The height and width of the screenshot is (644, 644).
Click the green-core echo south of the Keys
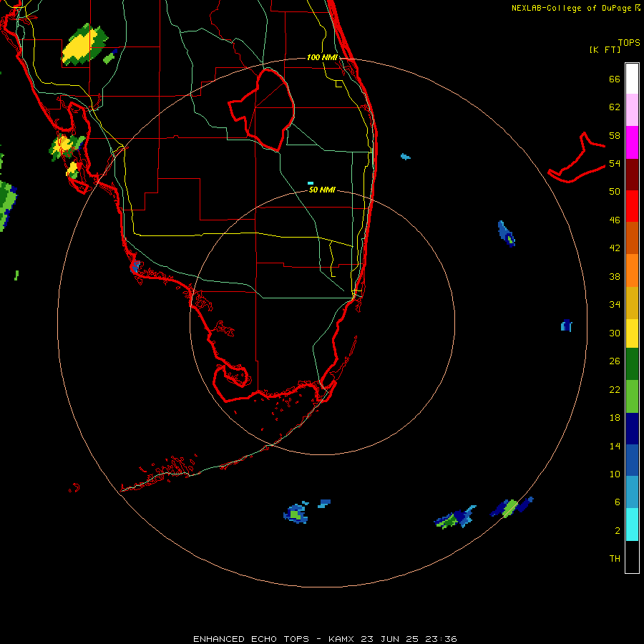coord(296,513)
